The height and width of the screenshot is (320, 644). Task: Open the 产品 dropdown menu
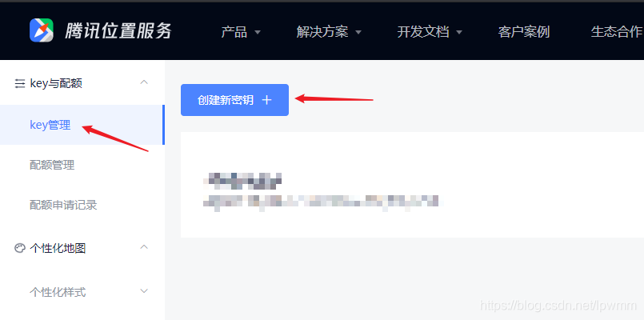click(241, 32)
